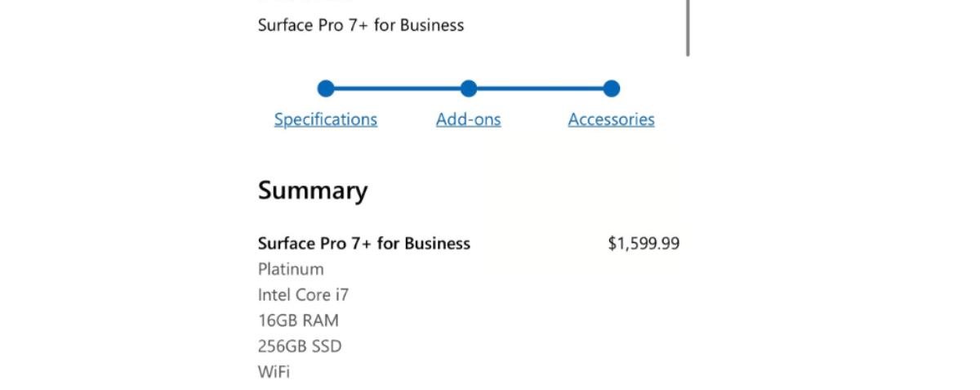The image size is (980, 390).
Task: Select bold Surface Pro 7+ for Business summary title
Action: (x=364, y=244)
